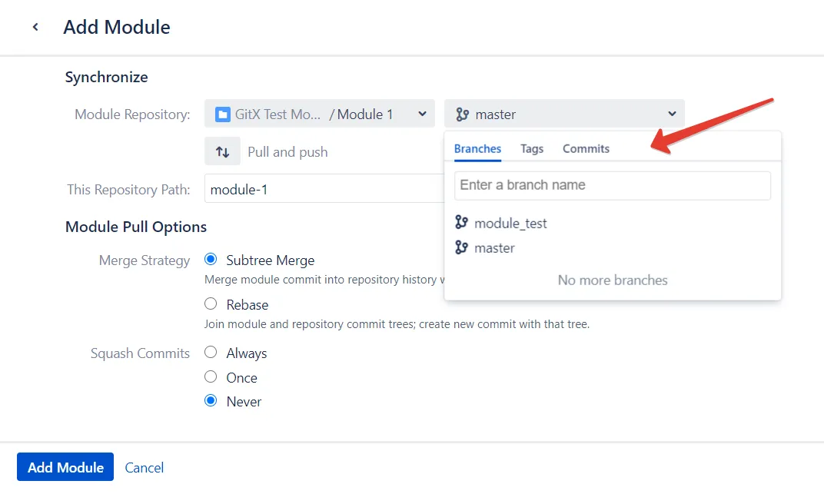Choose the module_test branch
Image resolution: width=824 pixels, height=504 pixels.
pyautogui.click(x=510, y=223)
